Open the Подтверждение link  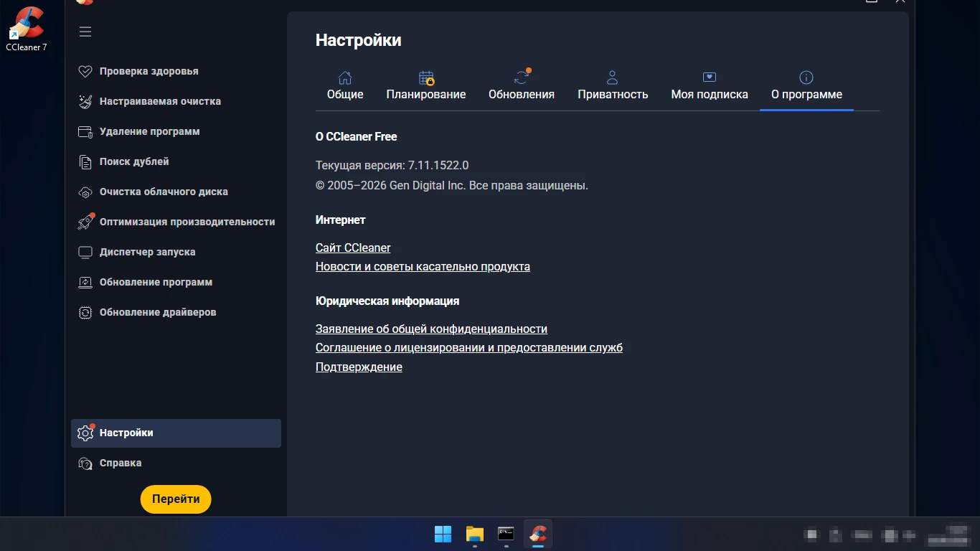tap(359, 367)
